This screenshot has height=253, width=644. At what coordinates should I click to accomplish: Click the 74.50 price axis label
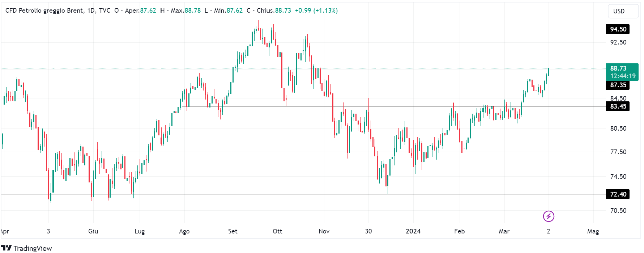pos(618,177)
